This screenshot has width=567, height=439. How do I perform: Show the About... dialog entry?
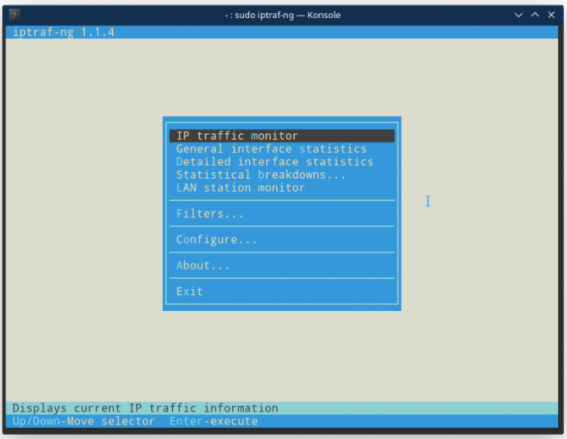[x=202, y=266]
